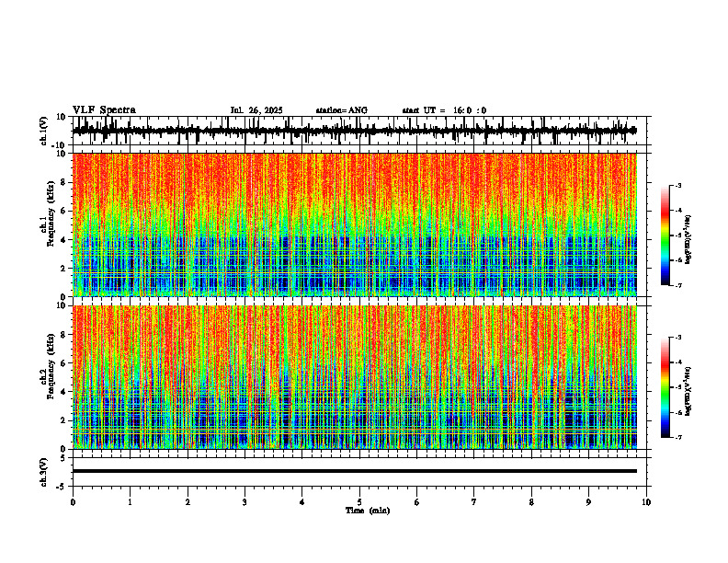The width and height of the screenshot is (728, 563).
Task: Select the date text "Jul. 26, 2025"
Action: coord(256,110)
